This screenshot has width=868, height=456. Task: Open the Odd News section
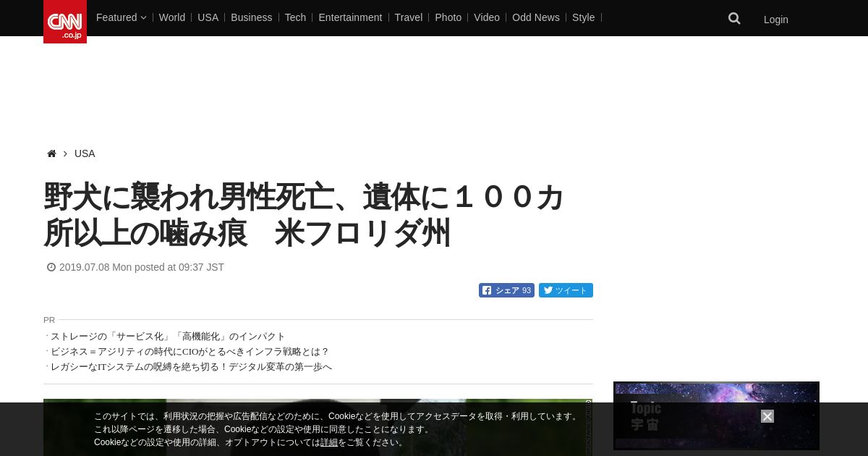pyautogui.click(x=536, y=17)
